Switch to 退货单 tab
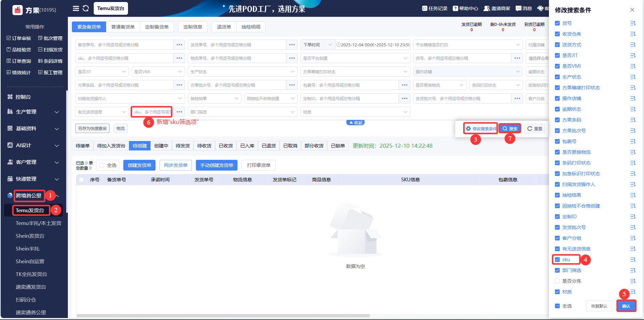Viewport: 644px width, 320px height. point(224,27)
